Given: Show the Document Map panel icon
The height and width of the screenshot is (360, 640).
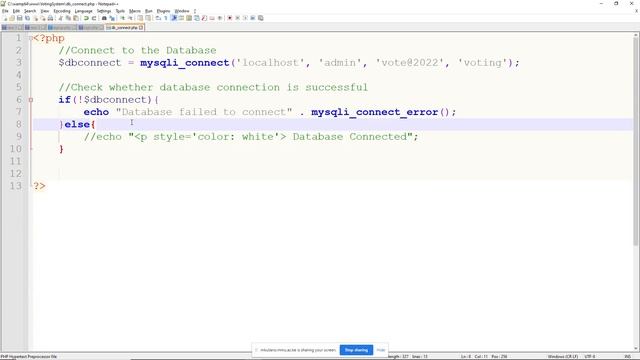Looking at the screenshot, I should coord(189,18).
